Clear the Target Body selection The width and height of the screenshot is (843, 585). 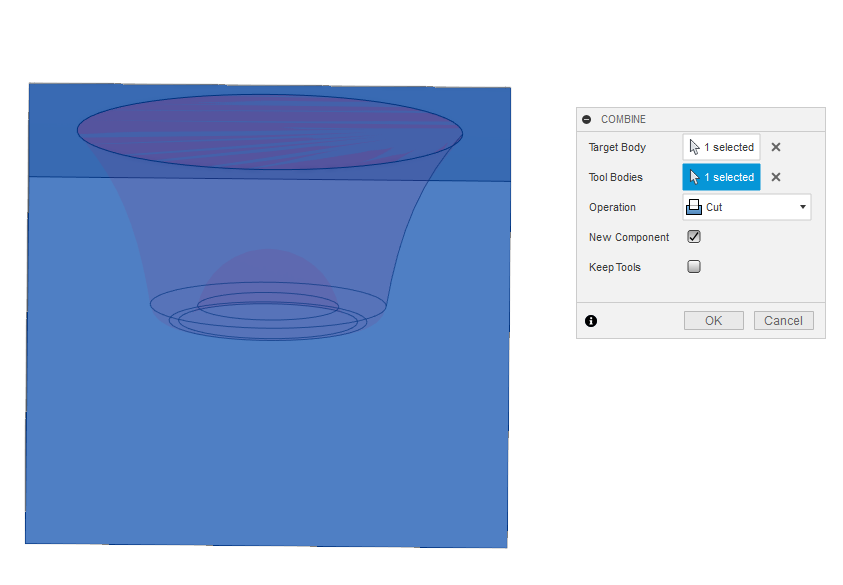[776, 147]
